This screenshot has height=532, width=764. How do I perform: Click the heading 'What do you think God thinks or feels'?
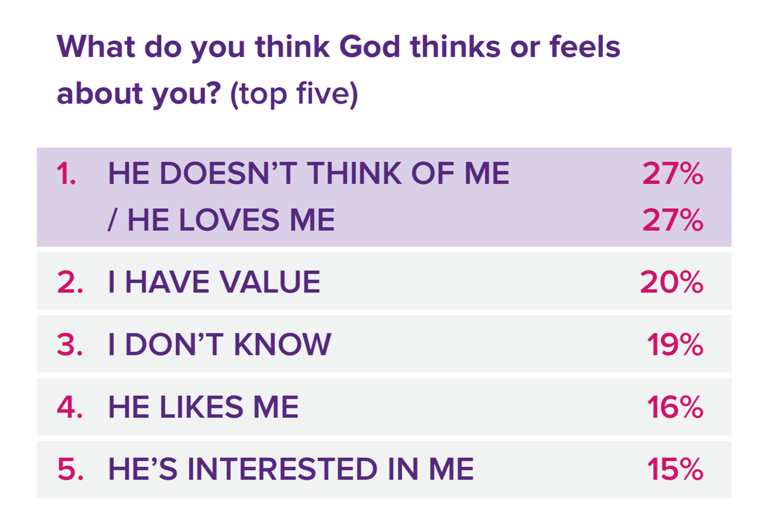click(338, 47)
